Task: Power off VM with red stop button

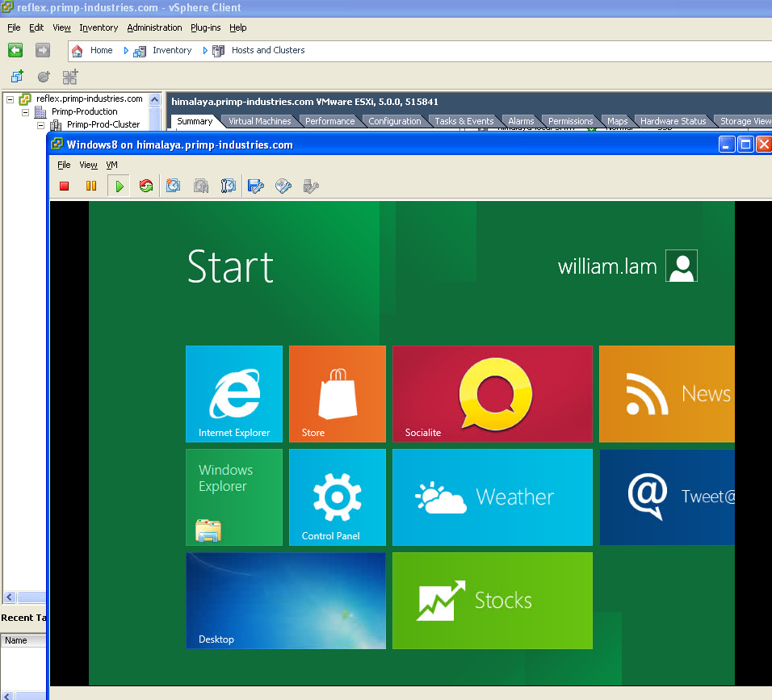Action: tap(64, 186)
